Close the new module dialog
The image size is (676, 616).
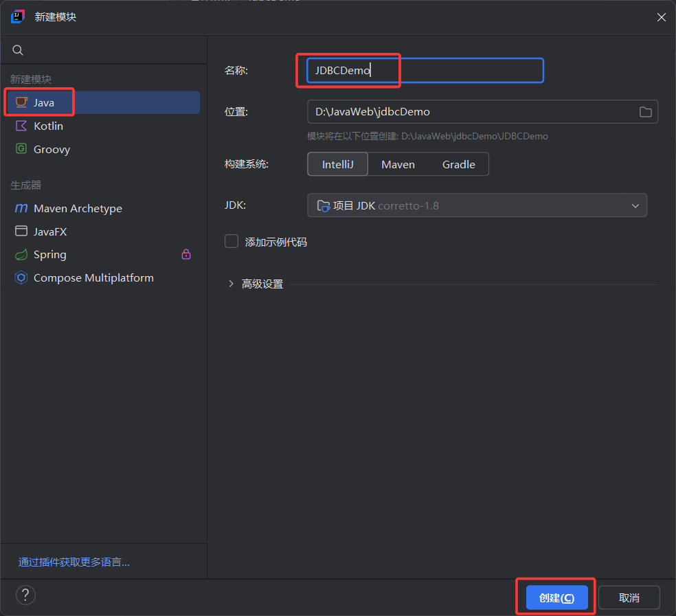662,16
